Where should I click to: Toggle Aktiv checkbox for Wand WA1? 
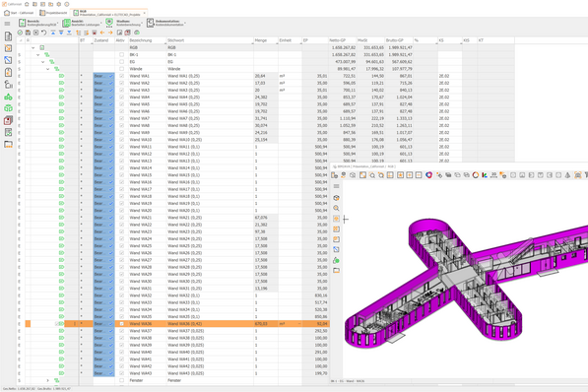coord(121,76)
